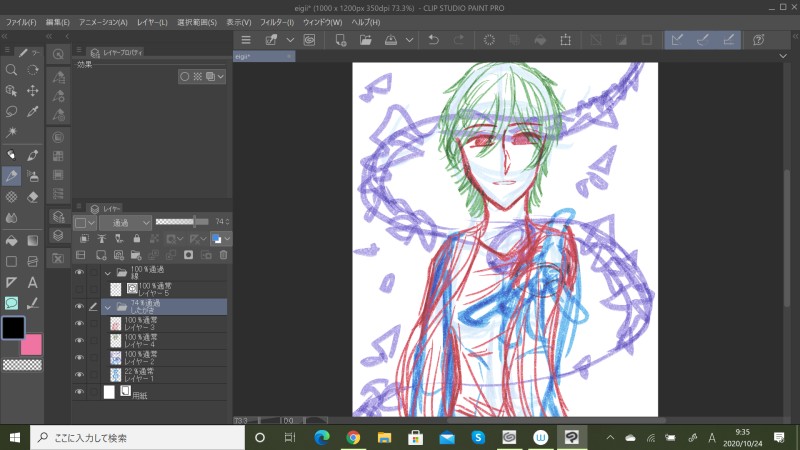Select the Balloon speech bubble tool
Image resolution: width=800 pixels, height=450 pixels.
coord(11,303)
